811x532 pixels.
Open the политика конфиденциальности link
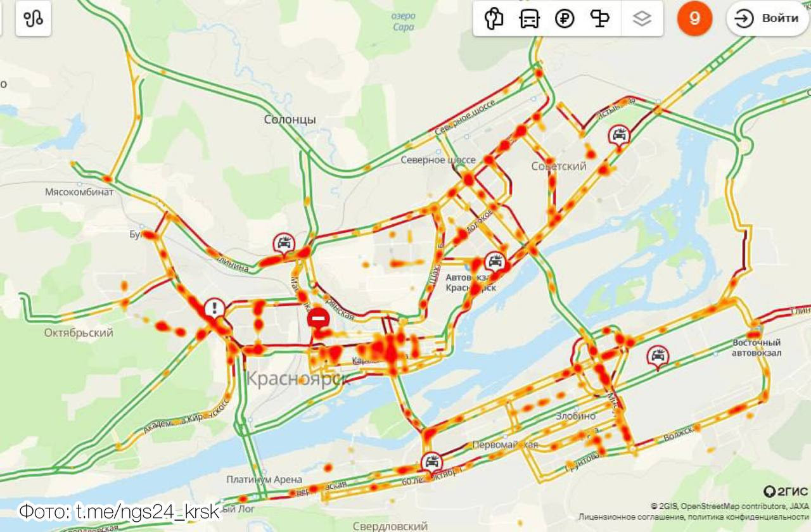tap(747, 517)
